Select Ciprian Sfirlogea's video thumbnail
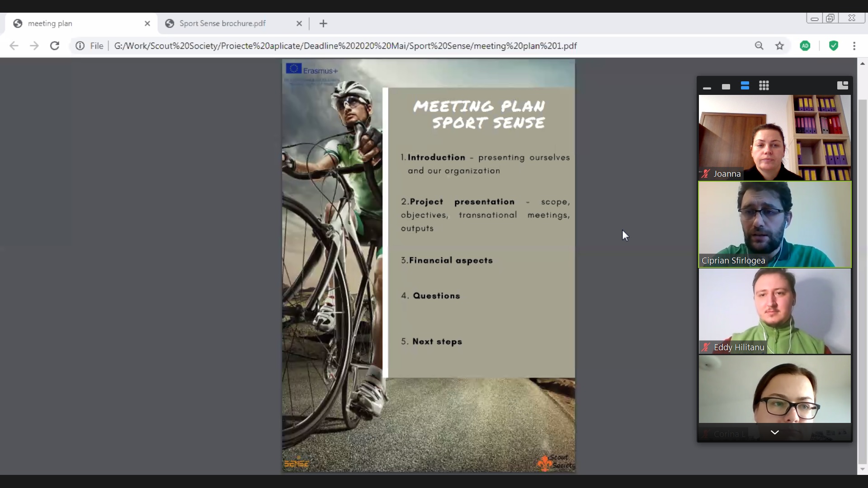 click(775, 225)
